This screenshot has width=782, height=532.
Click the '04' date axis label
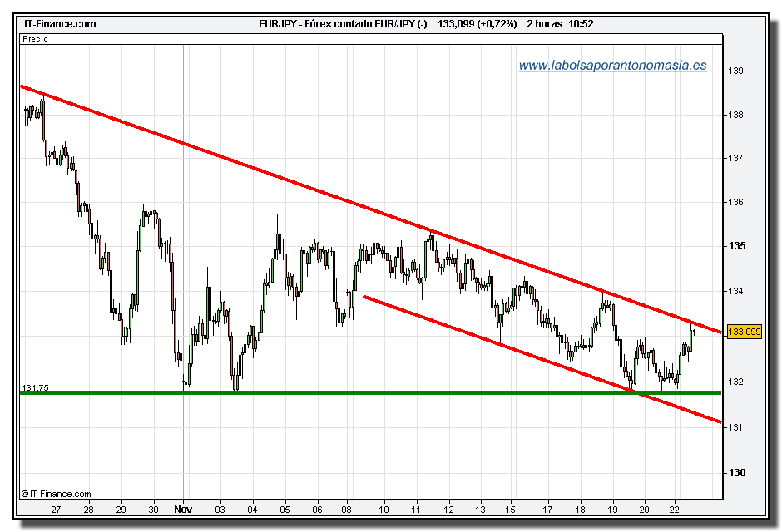click(252, 509)
